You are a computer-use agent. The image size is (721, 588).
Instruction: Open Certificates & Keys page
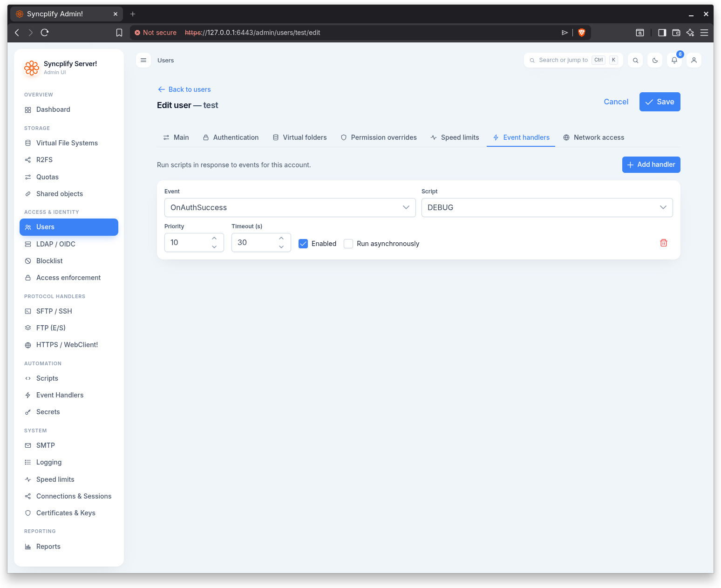(69, 513)
